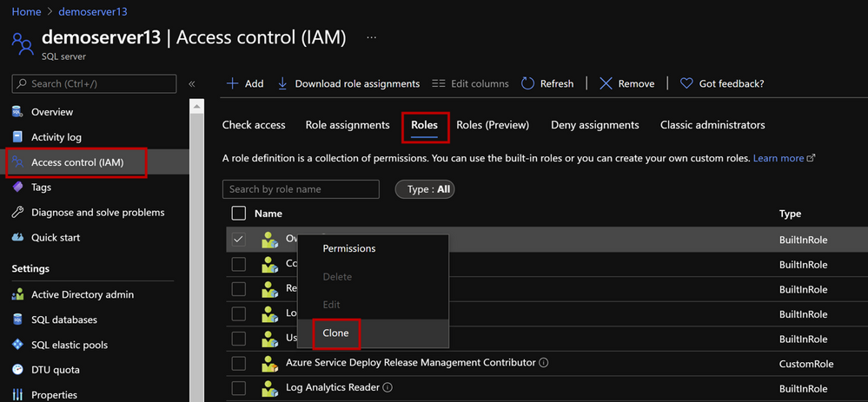Focus the Search (Ctrl+/) sidebar field
The width and height of the screenshot is (868, 402).
pos(94,83)
